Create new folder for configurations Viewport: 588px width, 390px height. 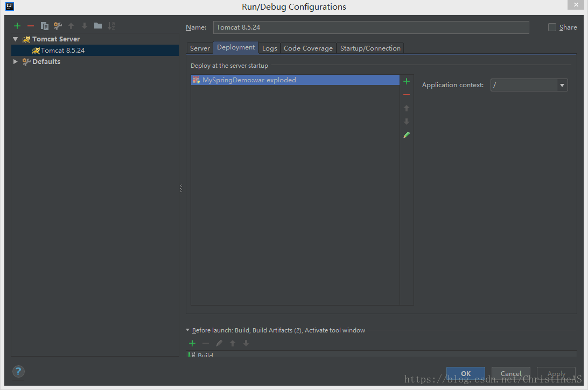pos(98,25)
